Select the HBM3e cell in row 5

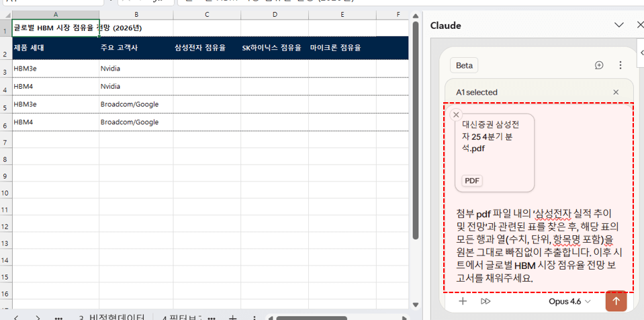[56, 104]
